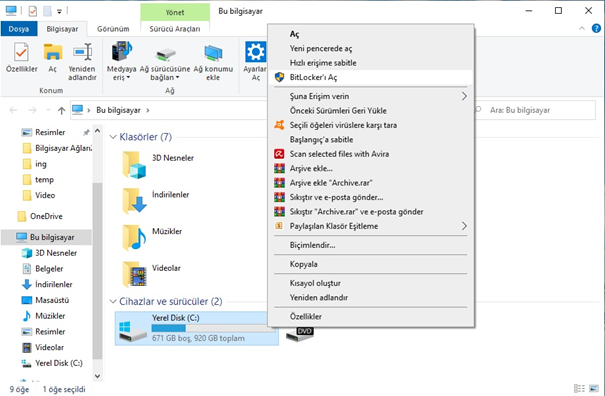
Task: Open the Dosya tab
Action: click(x=19, y=29)
